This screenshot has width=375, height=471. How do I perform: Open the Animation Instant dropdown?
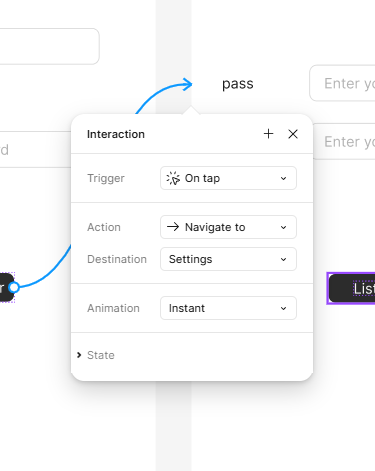(228, 308)
